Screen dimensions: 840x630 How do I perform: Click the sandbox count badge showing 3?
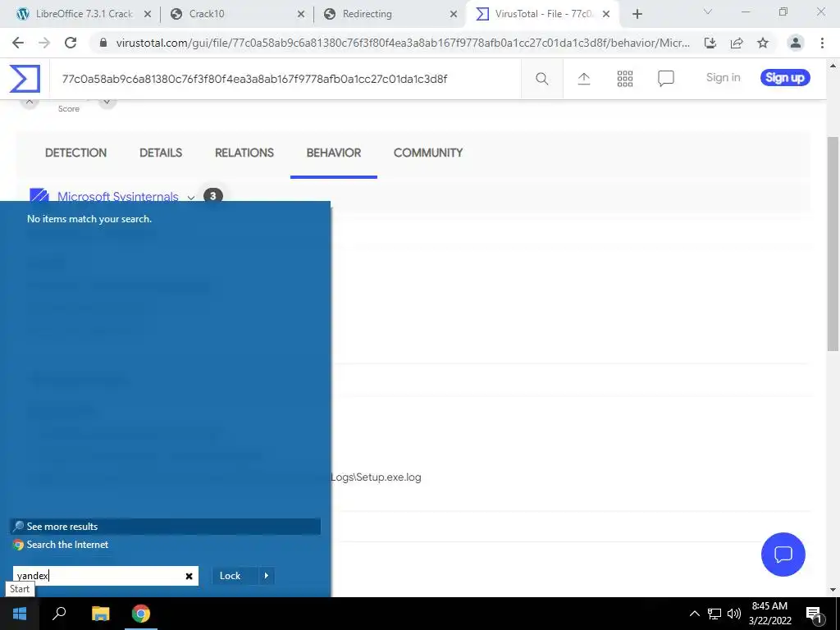(x=212, y=196)
